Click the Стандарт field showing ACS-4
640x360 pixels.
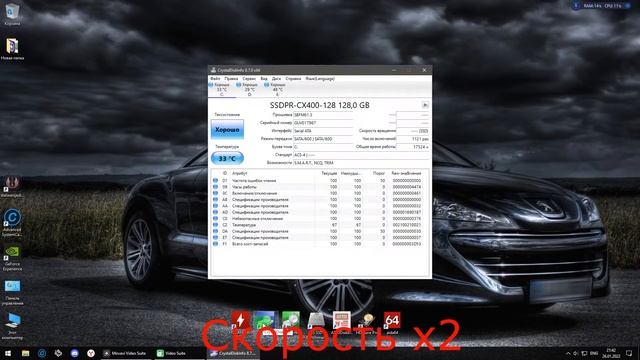coord(361,155)
